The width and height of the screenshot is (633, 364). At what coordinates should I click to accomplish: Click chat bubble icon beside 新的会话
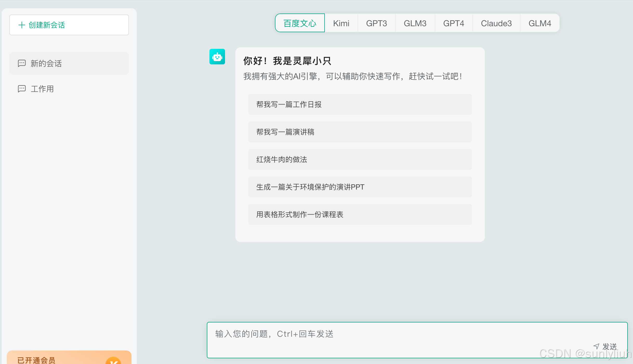(x=22, y=63)
